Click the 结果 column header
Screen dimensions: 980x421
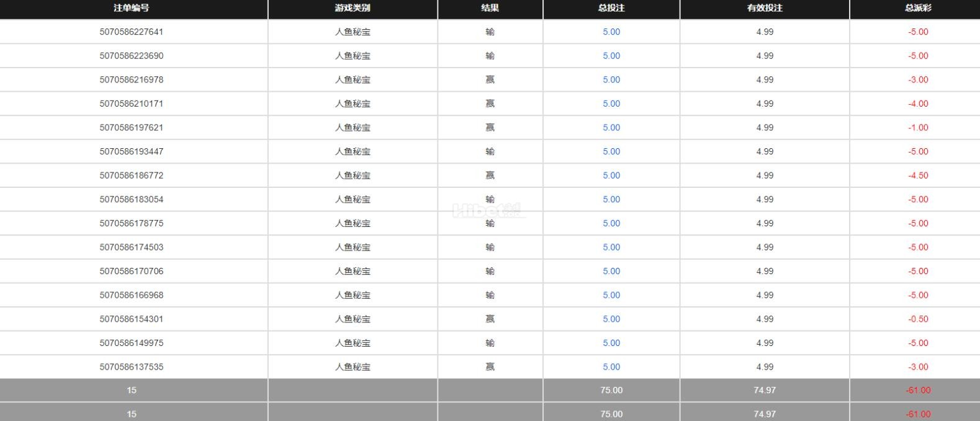[x=490, y=8]
